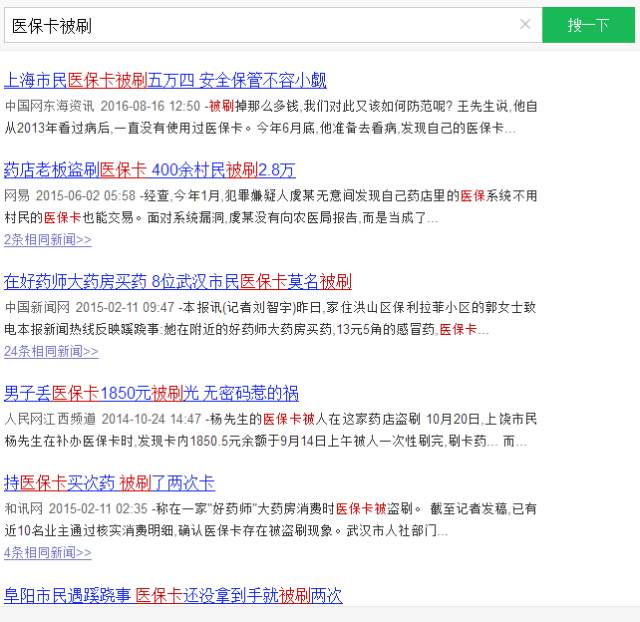Open headline 在好药师大药房买药 8位武汉市民医保卡莫名被刷

click(178, 282)
